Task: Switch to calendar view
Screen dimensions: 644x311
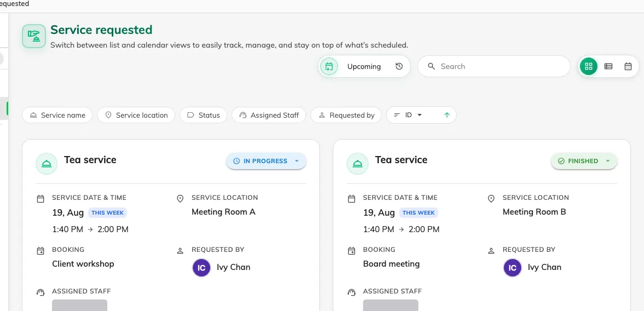Action: tap(628, 67)
